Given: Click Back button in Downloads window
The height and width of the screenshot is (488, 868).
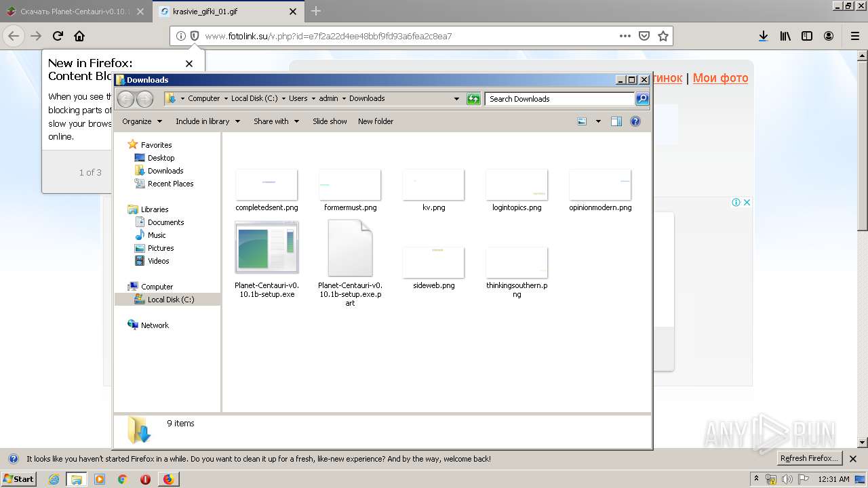Looking at the screenshot, I should [x=126, y=99].
